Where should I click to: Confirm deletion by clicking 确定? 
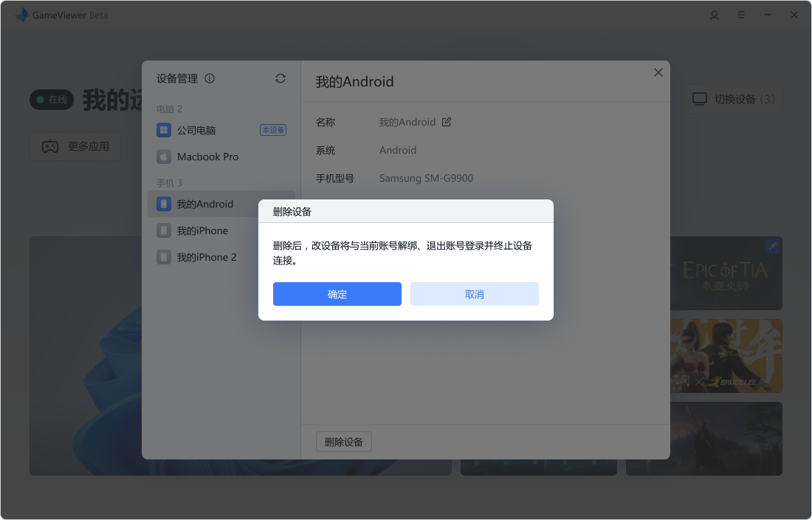[337, 294]
